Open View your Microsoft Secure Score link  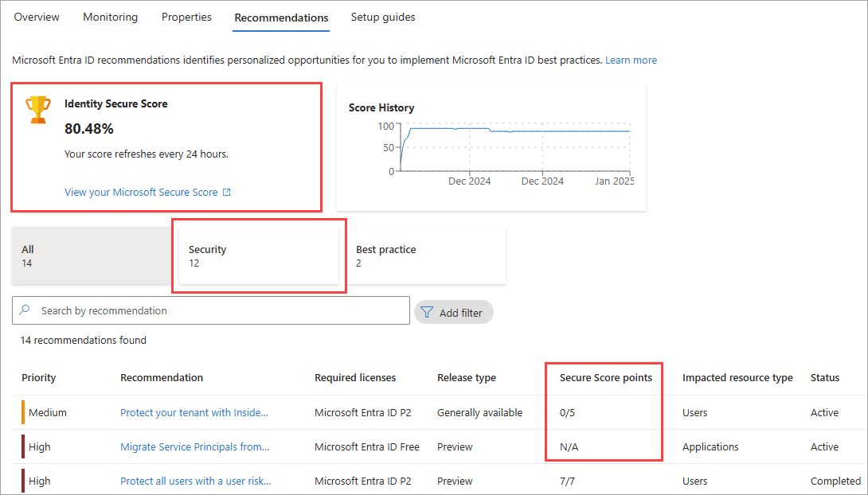(141, 192)
